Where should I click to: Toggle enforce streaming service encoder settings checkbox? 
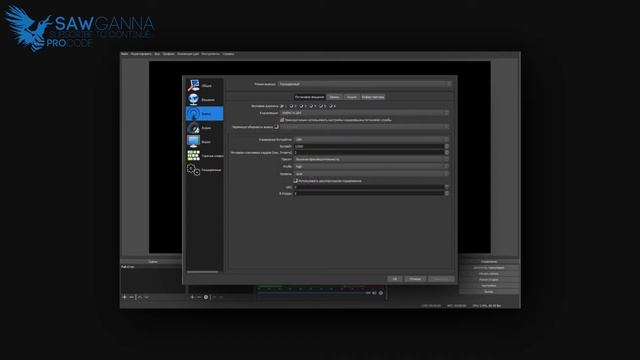[x=282, y=120]
